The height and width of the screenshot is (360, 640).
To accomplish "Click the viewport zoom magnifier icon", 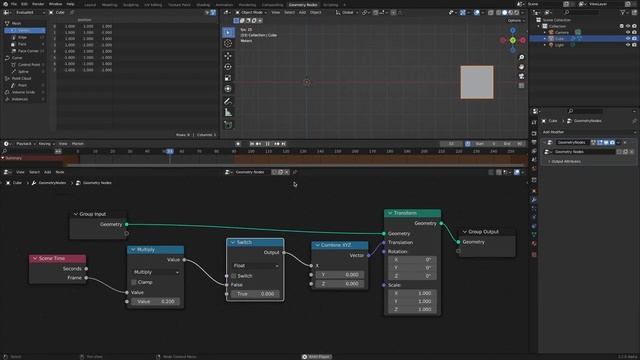I will click(x=521, y=57).
